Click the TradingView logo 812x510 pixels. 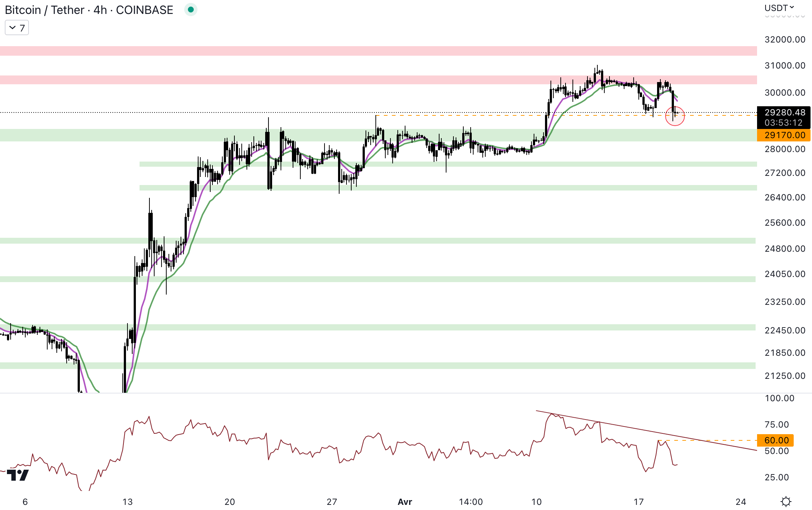coord(18,475)
